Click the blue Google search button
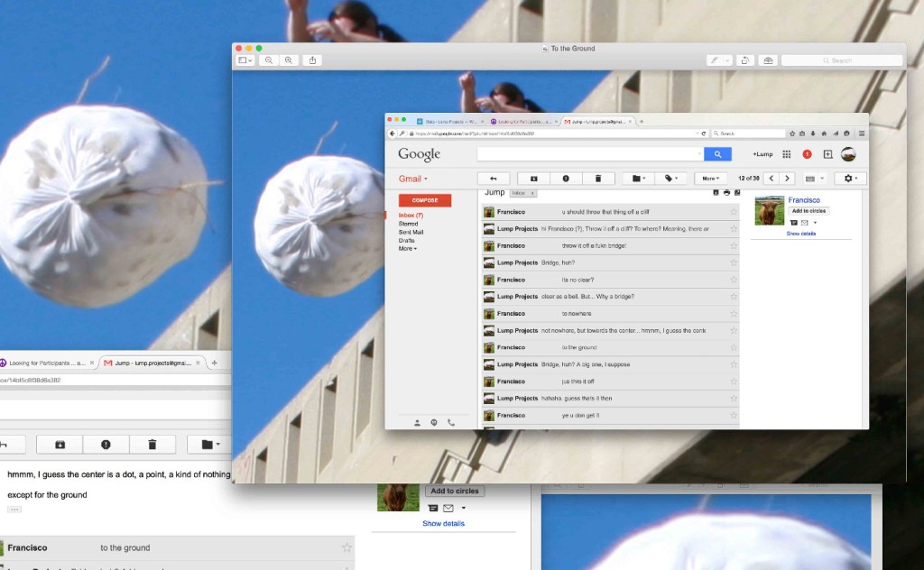Viewport: 924px width, 570px height. pyautogui.click(x=717, y=154)
